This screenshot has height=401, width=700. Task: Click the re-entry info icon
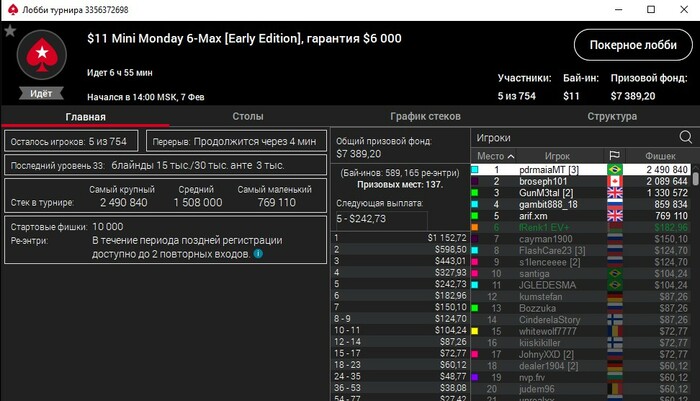(x=258, y=254)
